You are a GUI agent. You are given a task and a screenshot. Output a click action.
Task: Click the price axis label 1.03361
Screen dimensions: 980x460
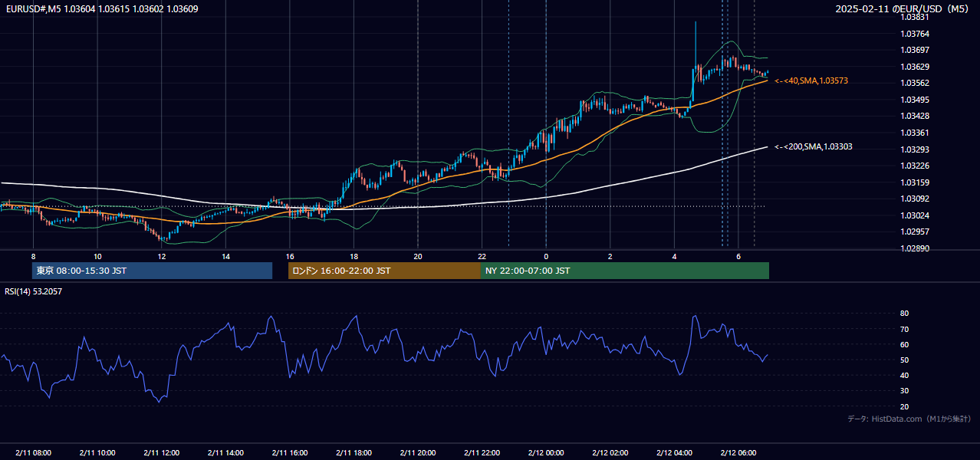coord(914,133)
